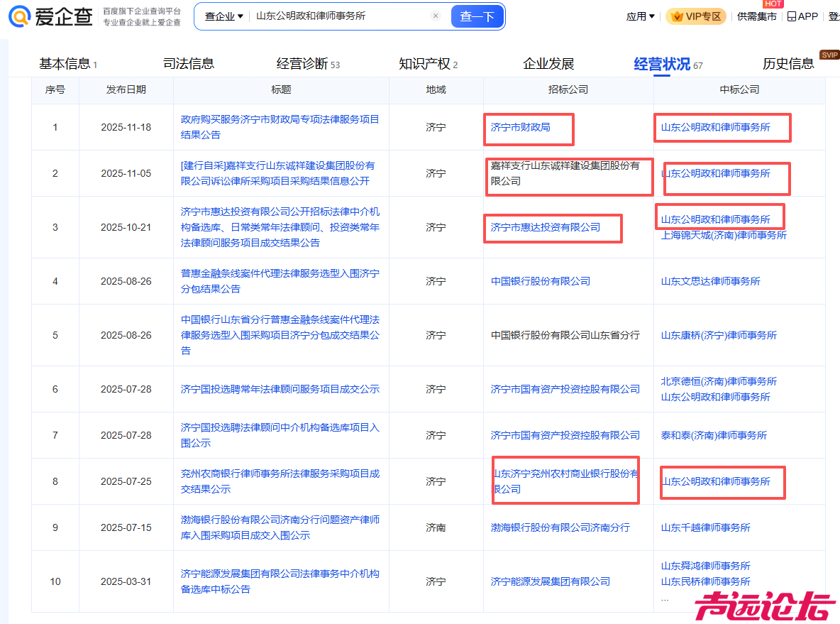Click the 爱企查 logo icon
The image size is (840, 624).
(21, 16)
